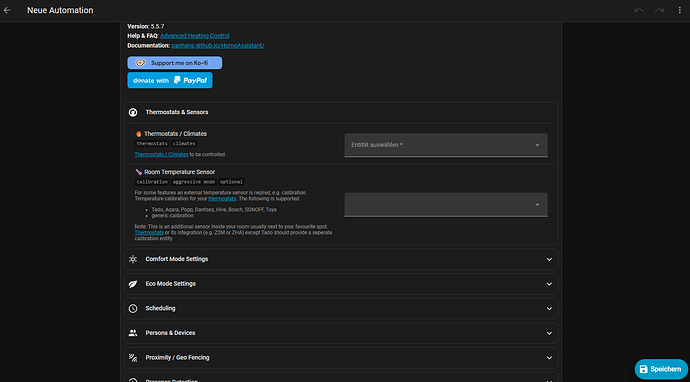Click the 'optional' tag
The height and width of the screenshot is (382, 690).
point(231,182)
